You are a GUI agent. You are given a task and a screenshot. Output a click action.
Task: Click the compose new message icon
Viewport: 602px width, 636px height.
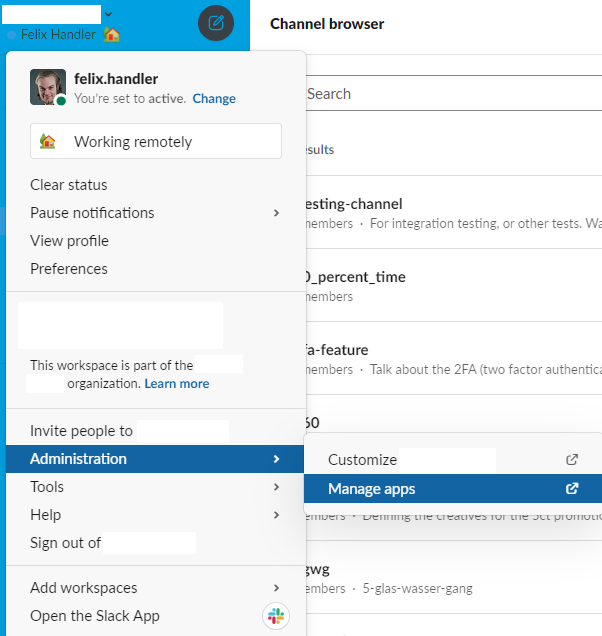tap(216, 23)
